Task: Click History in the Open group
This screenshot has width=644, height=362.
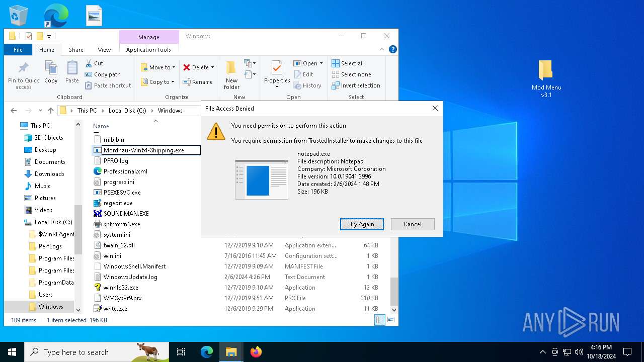Action: click(x=307, y=85)
